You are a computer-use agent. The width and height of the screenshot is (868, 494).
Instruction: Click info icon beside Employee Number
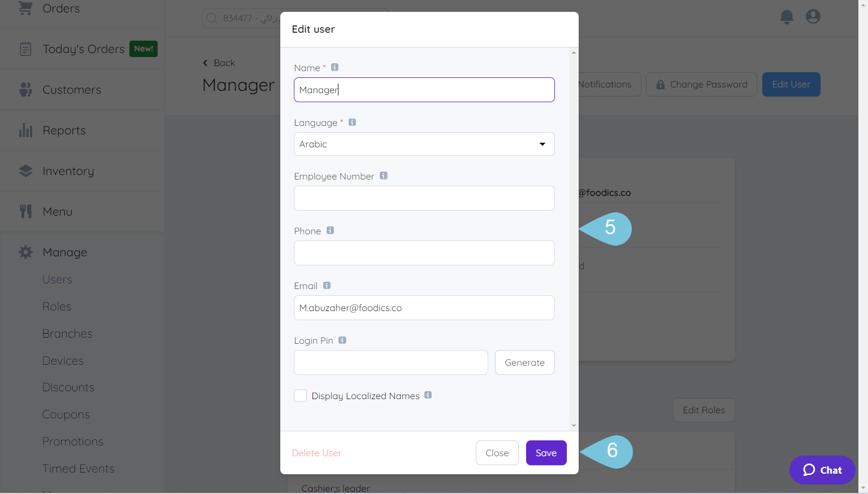(x=383, y=176)
